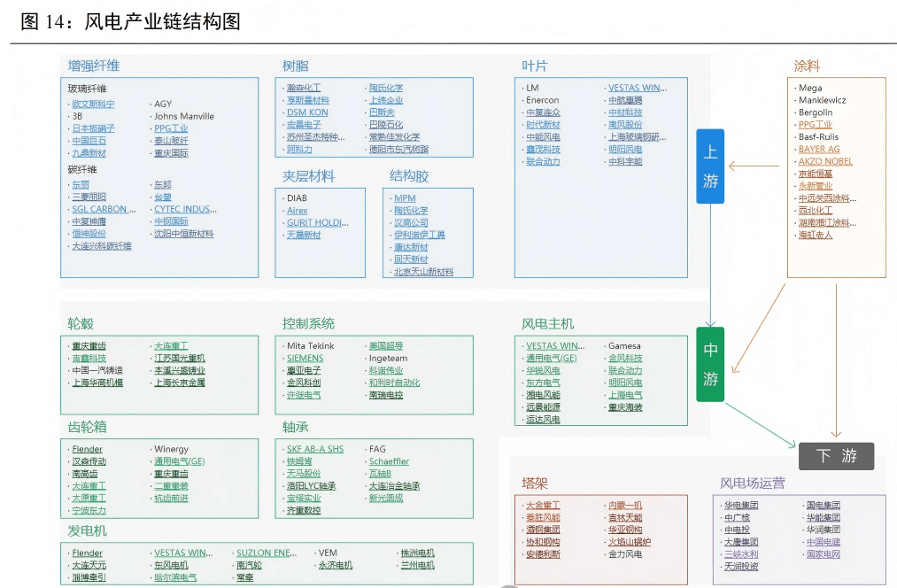Select the Winergy entry under 齿轮箱
This screenshot has width=897, height=588.
coord(171,449)
